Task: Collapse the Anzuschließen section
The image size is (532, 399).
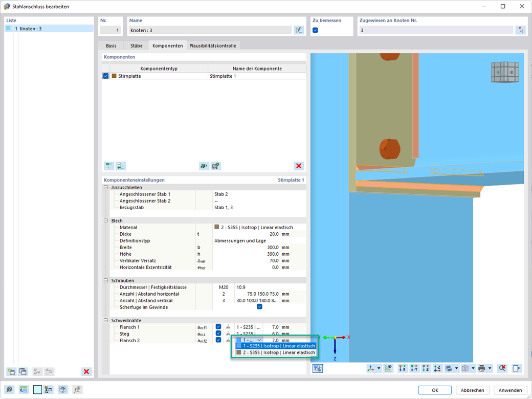Action: [x=105, y=187]
